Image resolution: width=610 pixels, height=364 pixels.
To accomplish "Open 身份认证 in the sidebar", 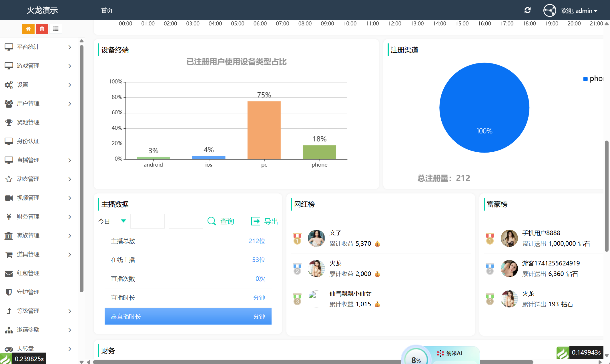I will pyautogui.click(x=28, y=141).
